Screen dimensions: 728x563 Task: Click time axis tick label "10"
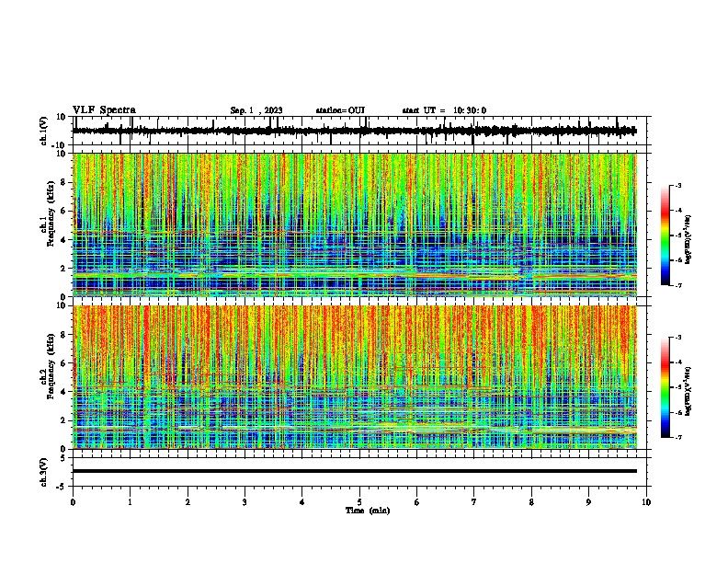point(646,502)
